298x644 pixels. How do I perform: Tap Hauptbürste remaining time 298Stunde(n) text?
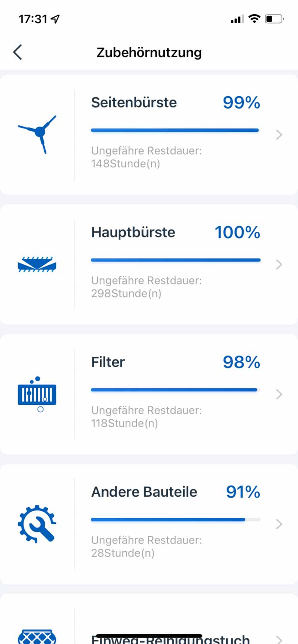pyautogui.click(x=126, y=294)
